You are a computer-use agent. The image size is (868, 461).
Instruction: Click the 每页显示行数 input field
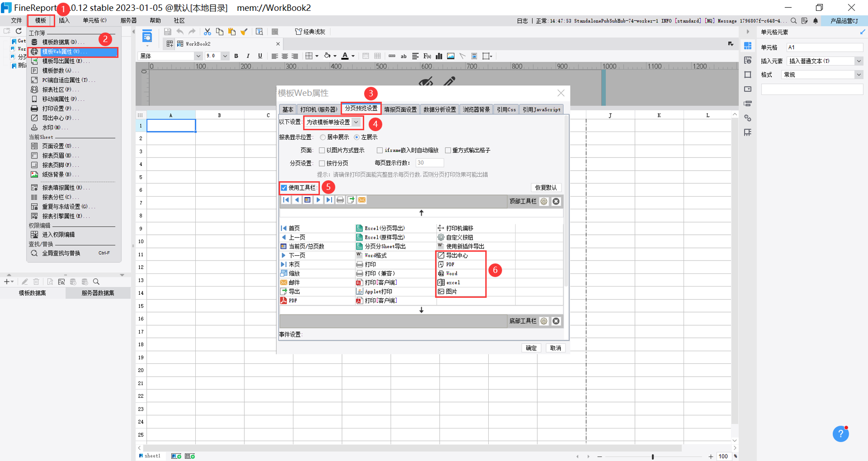429,163
